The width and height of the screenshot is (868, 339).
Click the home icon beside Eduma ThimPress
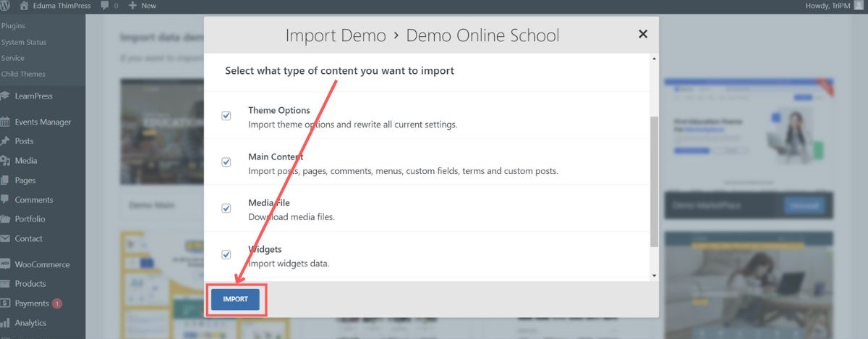[x=25, y=6]
